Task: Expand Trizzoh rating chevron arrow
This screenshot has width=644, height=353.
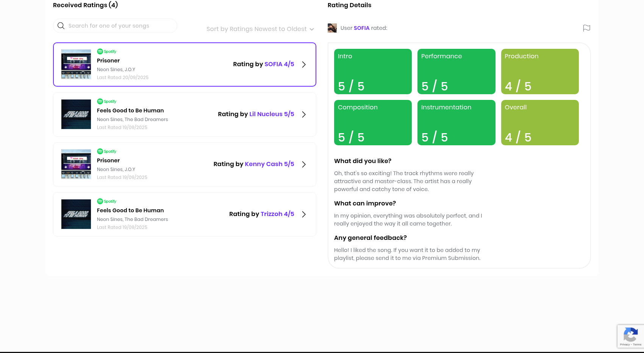Action: click(304, 214)
